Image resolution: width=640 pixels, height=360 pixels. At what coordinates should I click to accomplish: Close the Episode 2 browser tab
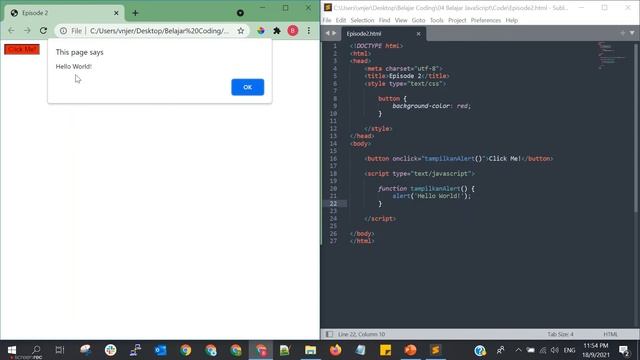[x=116, y=13]
